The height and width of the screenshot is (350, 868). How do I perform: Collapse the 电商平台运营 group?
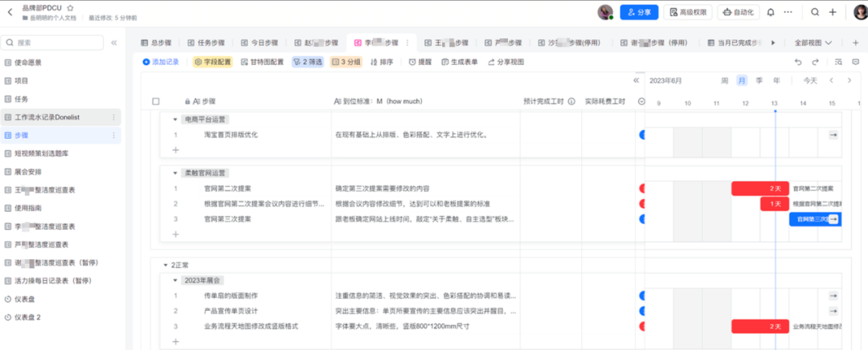(x=175, y=119)
